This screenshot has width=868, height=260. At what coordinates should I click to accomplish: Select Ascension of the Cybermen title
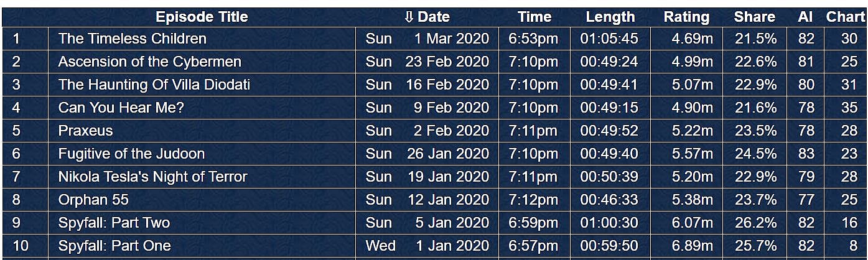pyautogui.click(x=149, y=62)
